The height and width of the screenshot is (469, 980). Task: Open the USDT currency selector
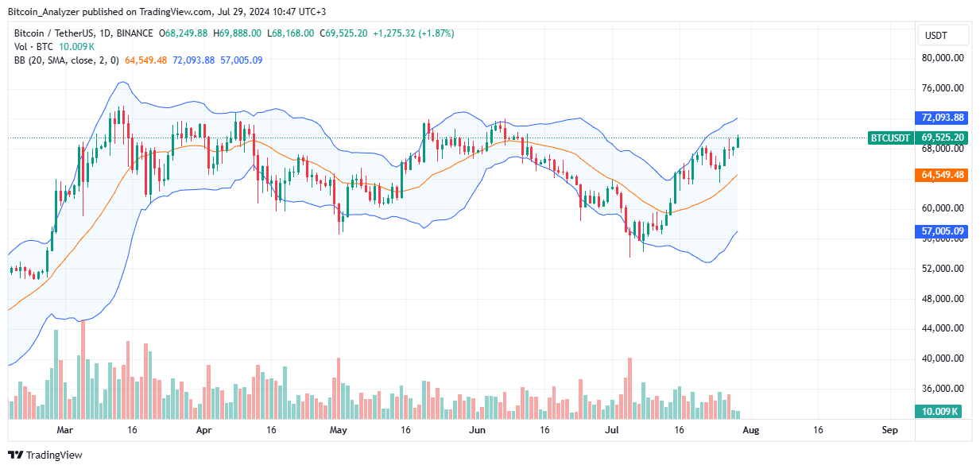click(x=942, y=35)
